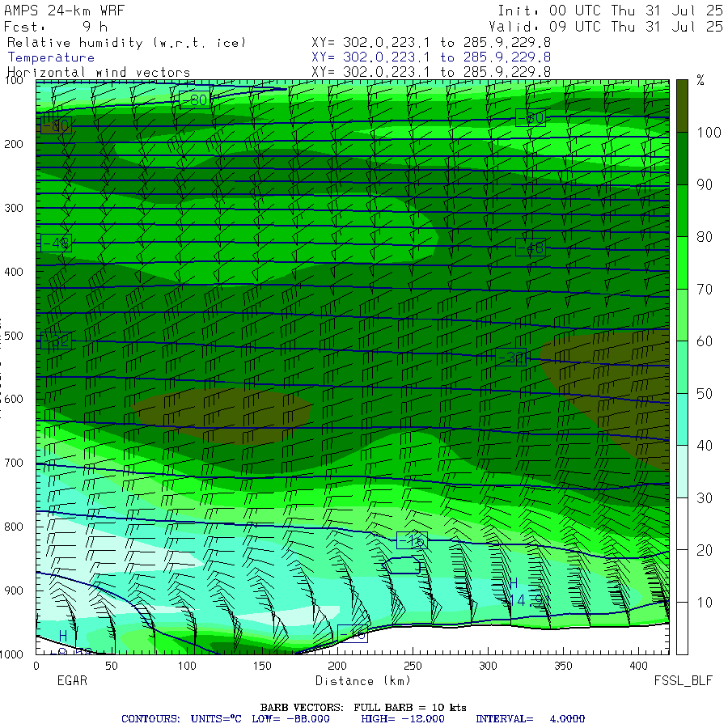Viewport: 728px width, 728px height.
Task: Pick the 60–70% light green colorbar segment
Action: 682,315
